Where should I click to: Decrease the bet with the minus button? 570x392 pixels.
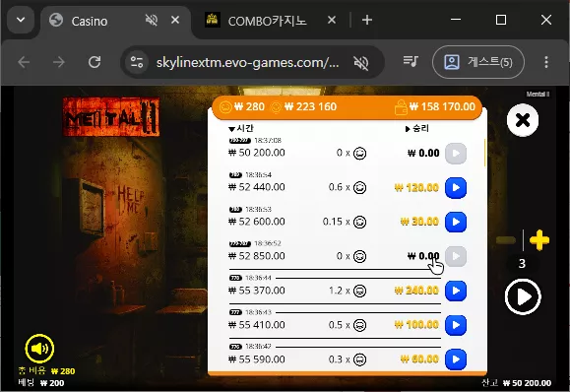tap(506, 240)
